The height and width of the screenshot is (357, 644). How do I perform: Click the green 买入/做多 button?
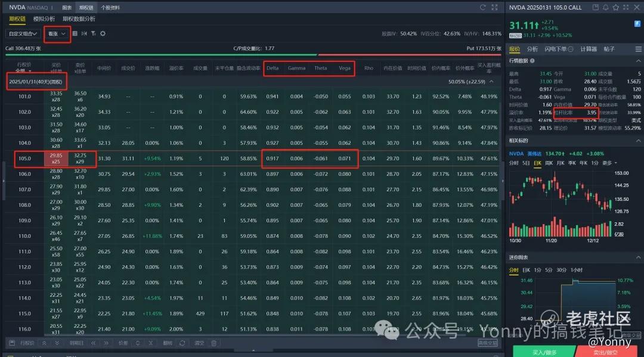pyautogui.click(x=544, y=352)
